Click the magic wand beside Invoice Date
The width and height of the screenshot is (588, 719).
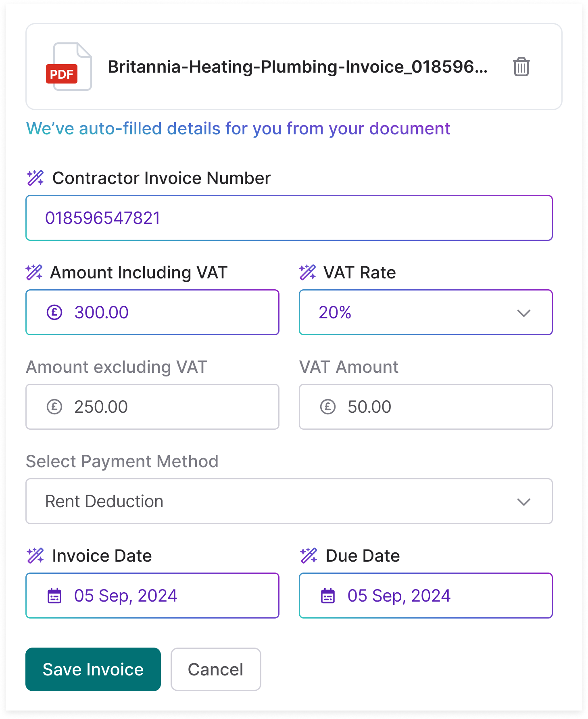[x=35, y=556]
